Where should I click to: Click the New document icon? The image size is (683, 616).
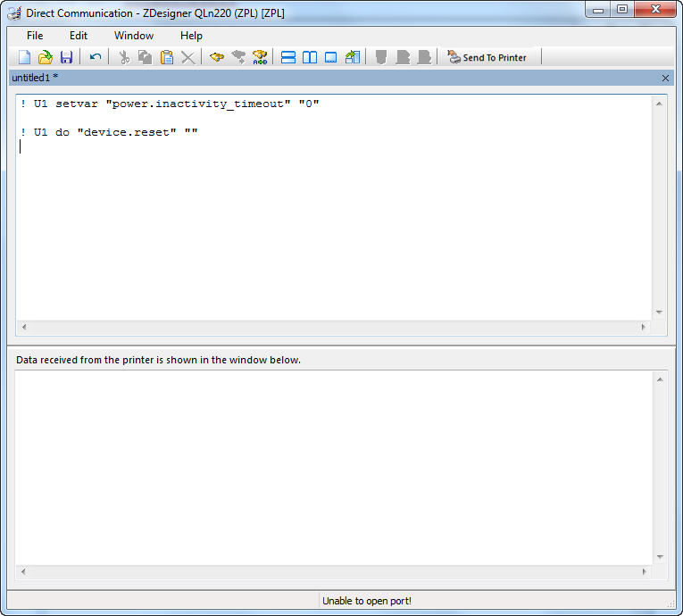click(25, 57)
